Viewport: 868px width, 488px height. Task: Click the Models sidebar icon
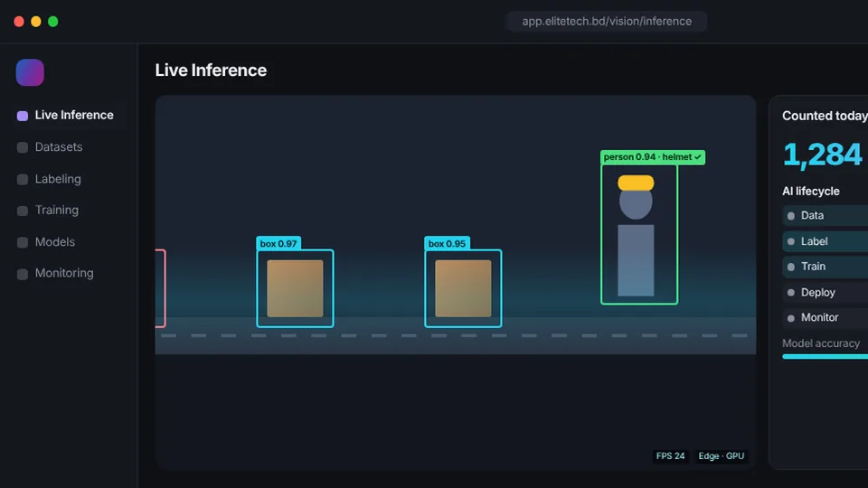[x=23, y=242]
